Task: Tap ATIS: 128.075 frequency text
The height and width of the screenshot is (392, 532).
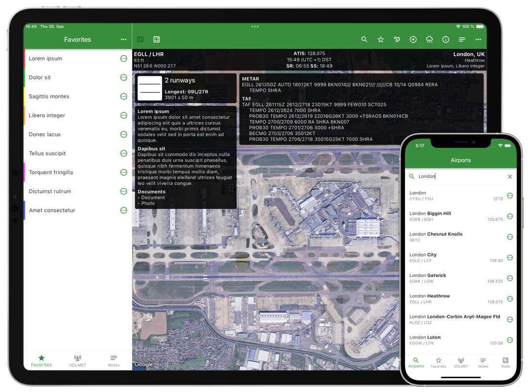Action: tap(309, 53)
